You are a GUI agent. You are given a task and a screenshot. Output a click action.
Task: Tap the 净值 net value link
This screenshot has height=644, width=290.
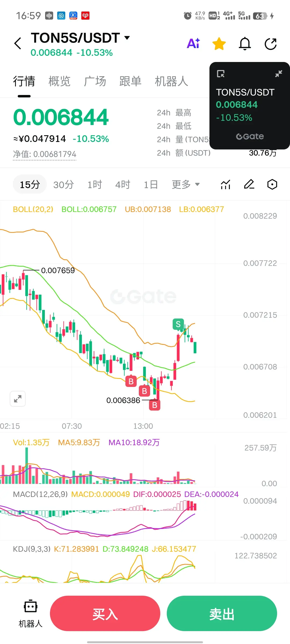45,154
